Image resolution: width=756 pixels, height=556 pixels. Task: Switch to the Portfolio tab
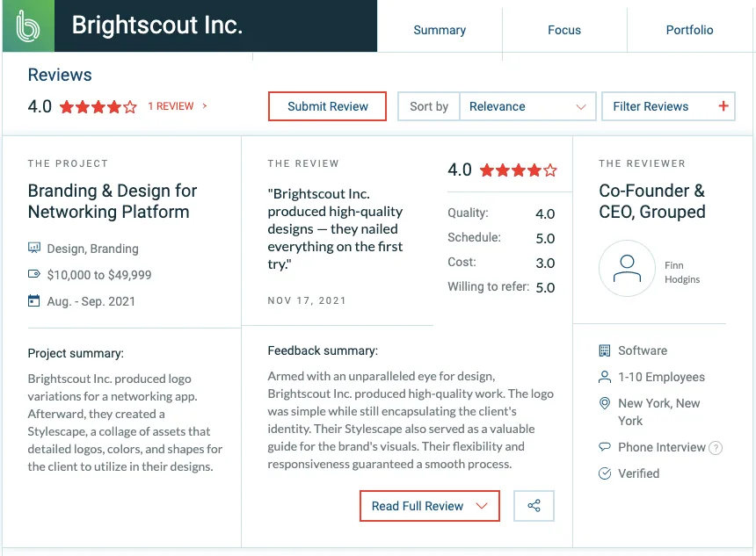point(689,30)
